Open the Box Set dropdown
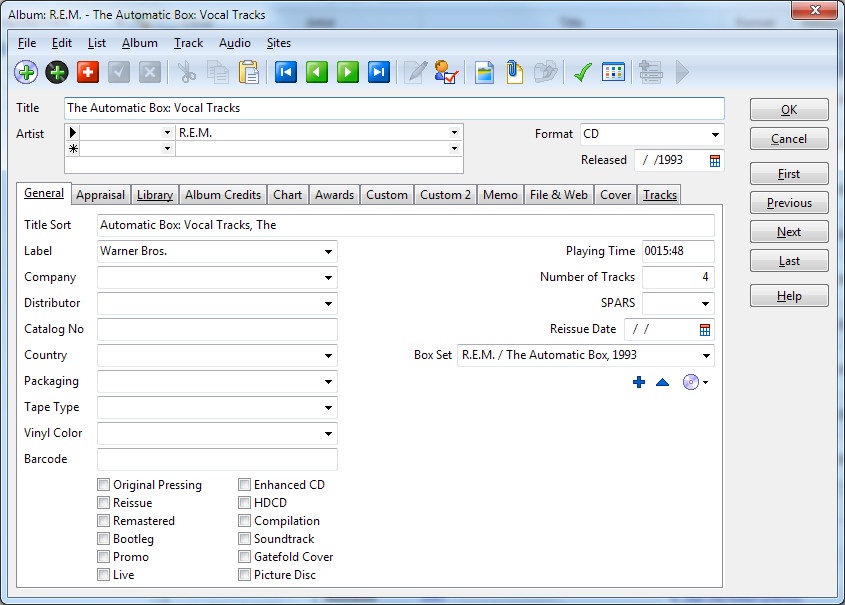Viewport: 845px width, 605px height. [706, 356]
